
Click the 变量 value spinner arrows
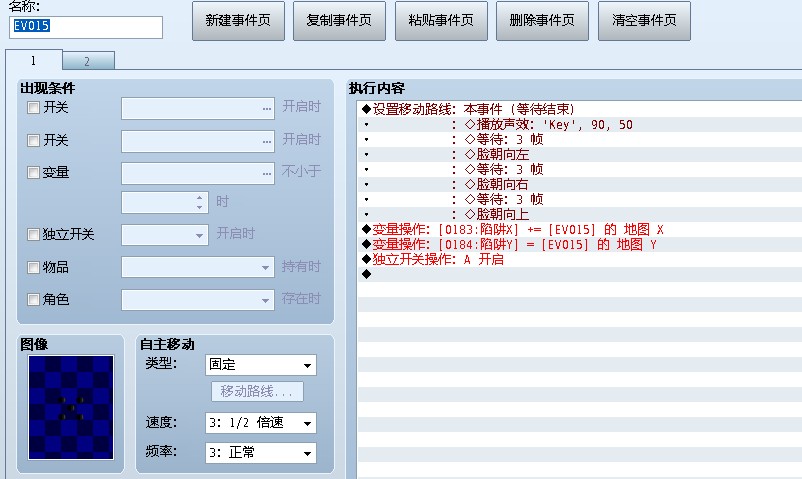coord(199,203)
